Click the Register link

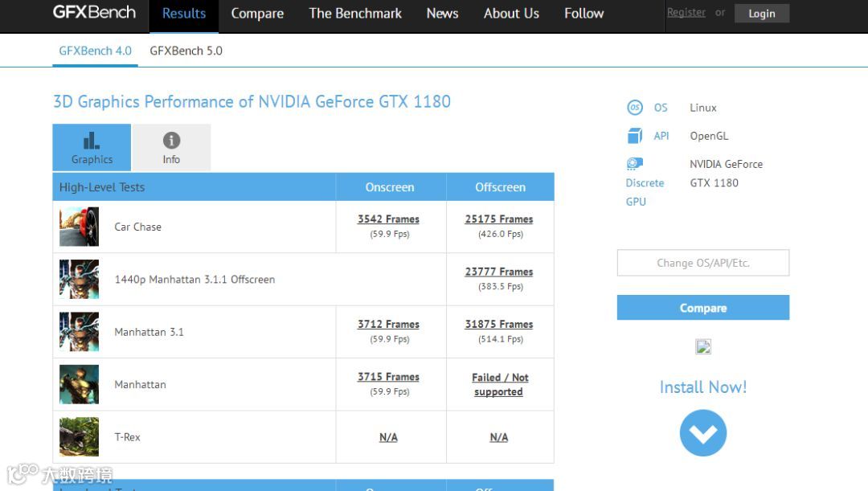pos(686,12)
